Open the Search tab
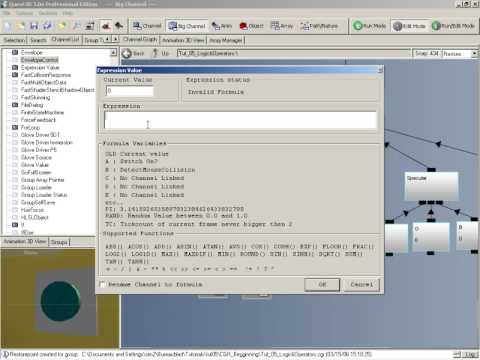Image resolution: width=480 pixels, height=360 pixels. pos(38,40)
